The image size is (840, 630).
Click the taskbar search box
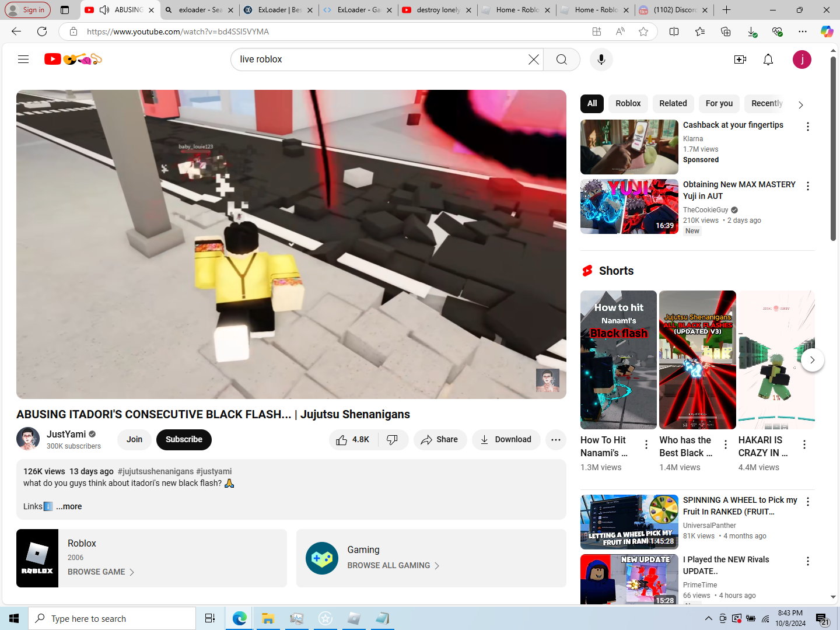(x=112, y=618)
